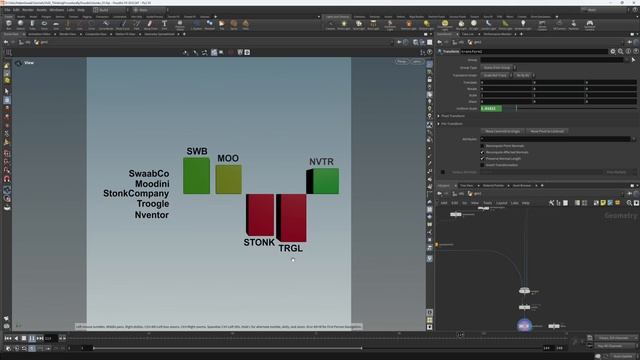The height and width of the screenshot is (360, 640).
Task: Click the green Uniform Scale value field
Action: [491, 109]
